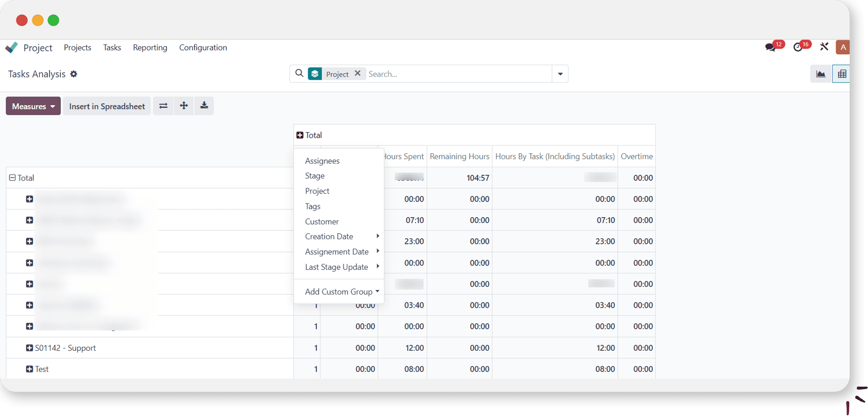Open the Reporting menu

tap(150, 48)
